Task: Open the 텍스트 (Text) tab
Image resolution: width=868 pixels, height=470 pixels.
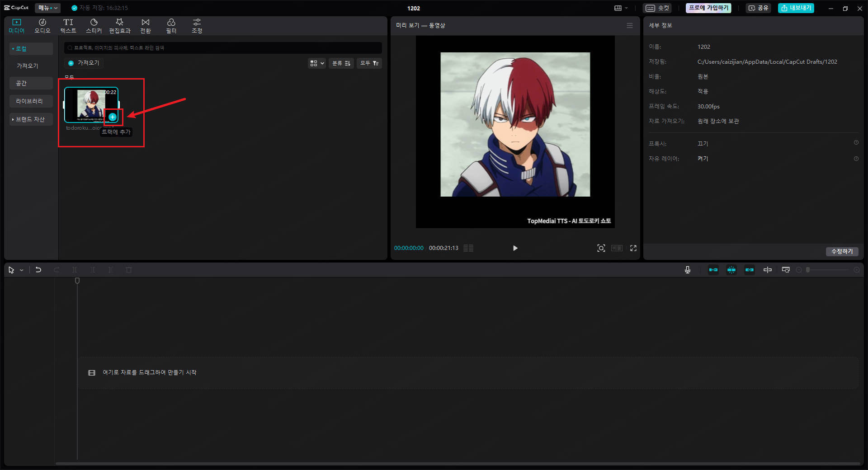Action: coord(68,26)
